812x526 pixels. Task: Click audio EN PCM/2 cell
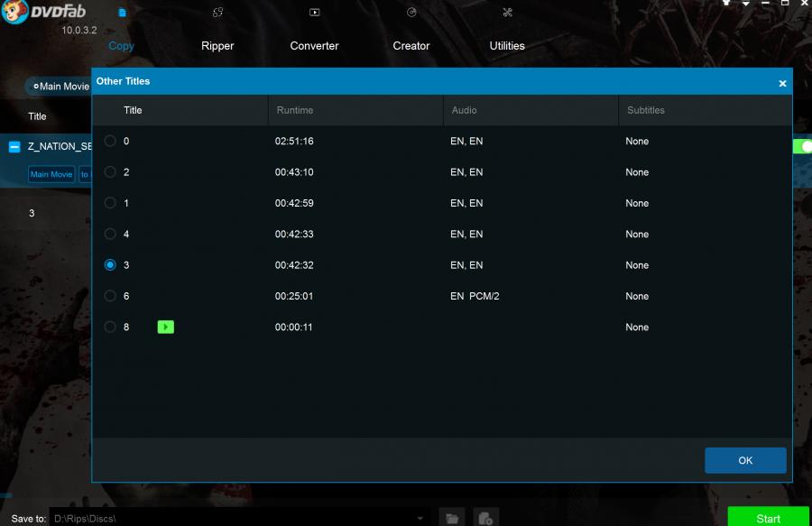coord(475,296)
